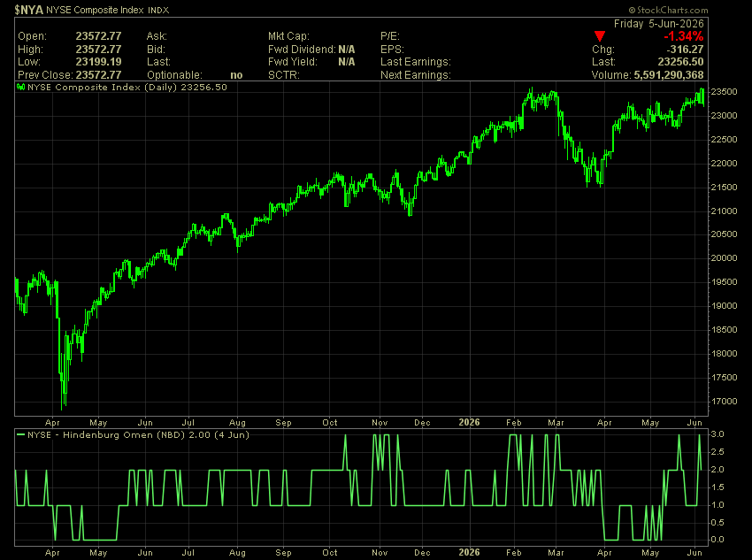Click the Volume value 5,591,290,368
The width and height of the screenshot is (752, 560).
[x=669, y=75]
